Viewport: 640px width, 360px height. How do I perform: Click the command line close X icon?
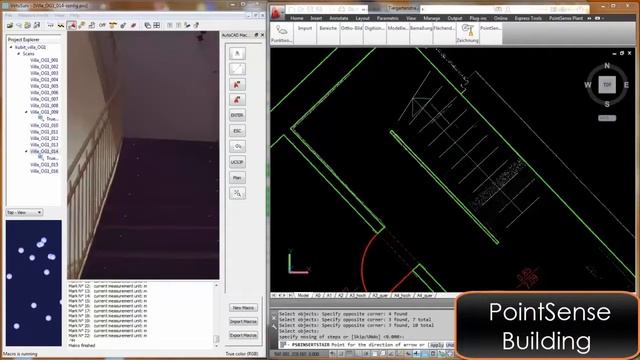click(x=274, y=318)
